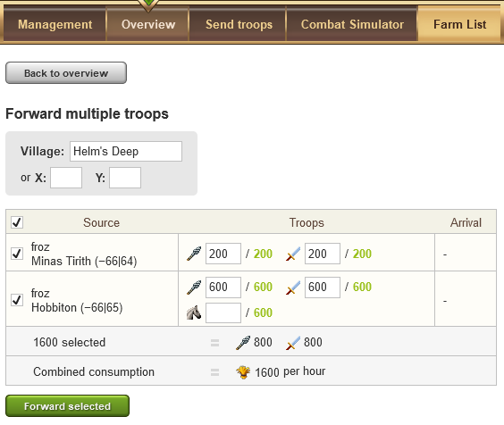504x425 pixels.
Task: Click the wheat crop consumption icon
Action: 243,372
